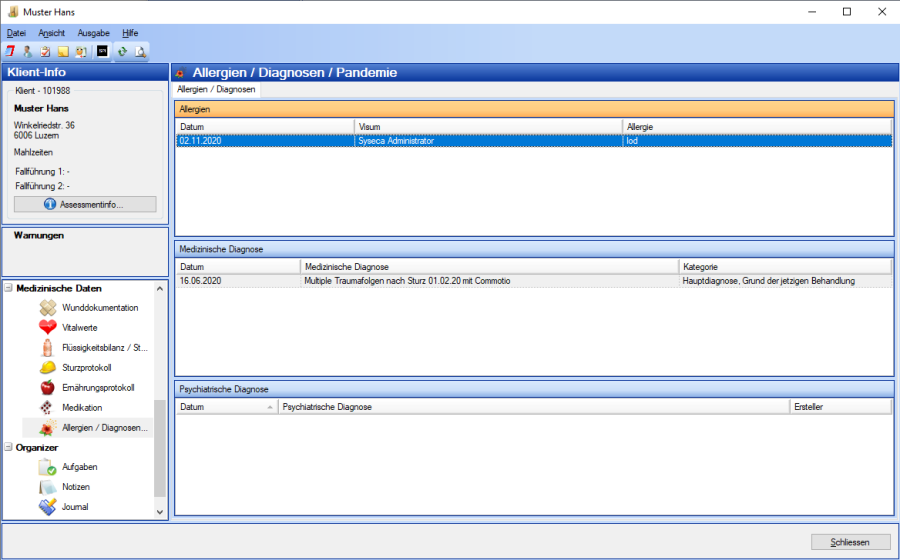Click the Assessmentinfo... button
The image size is (900, 560).
click(85, 204)
